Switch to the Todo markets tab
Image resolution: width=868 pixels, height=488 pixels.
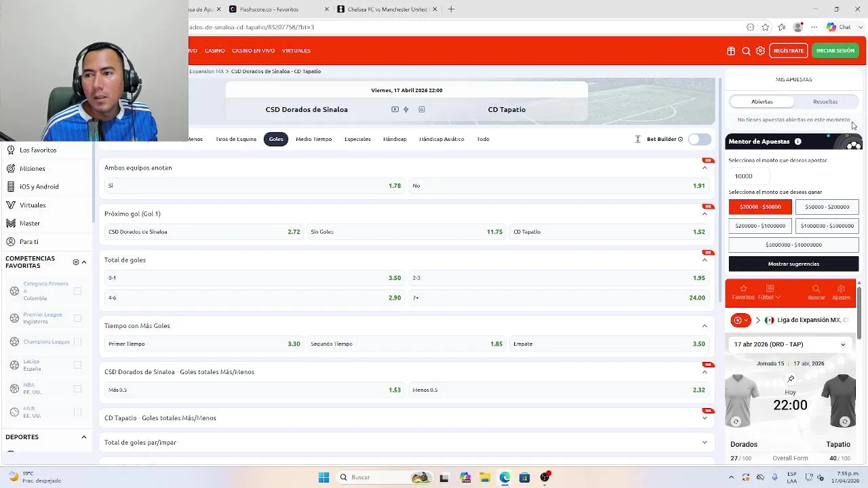[x=483, y=139]
